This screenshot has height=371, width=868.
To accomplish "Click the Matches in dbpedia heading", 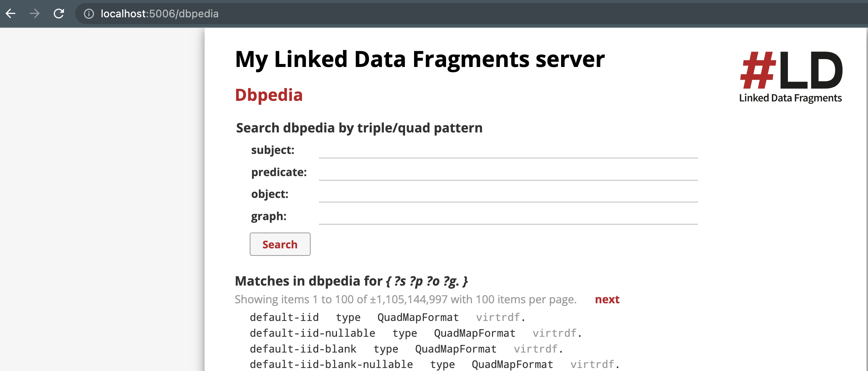I will (x=352, y=281).
